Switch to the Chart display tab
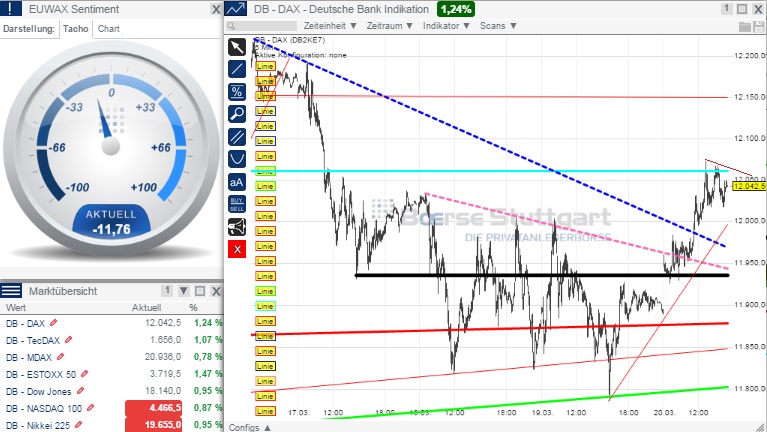This screenshot has width=767, height=432. point(109,29)
